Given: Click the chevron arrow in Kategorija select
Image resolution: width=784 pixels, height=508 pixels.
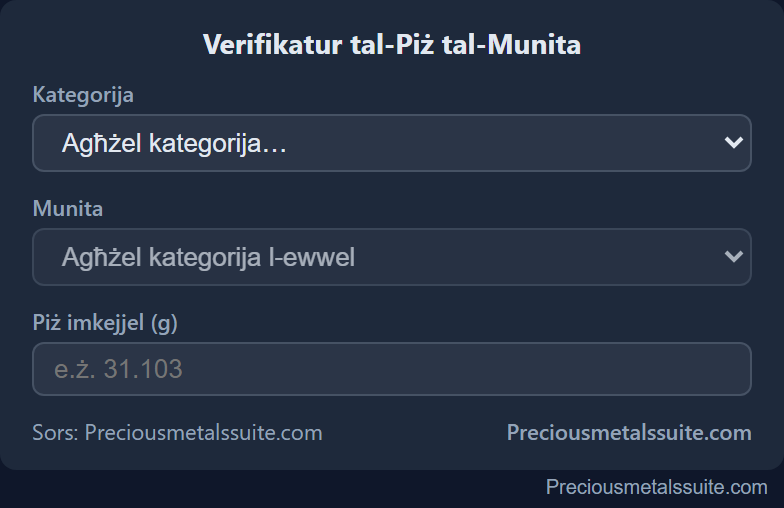Looking at the screenshot, I should coord(733,143).
